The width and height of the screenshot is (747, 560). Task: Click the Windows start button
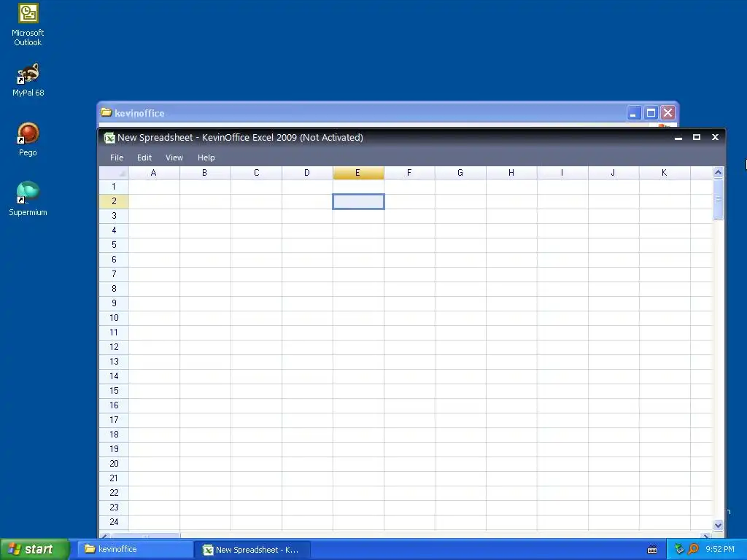(x=35, y=549)
